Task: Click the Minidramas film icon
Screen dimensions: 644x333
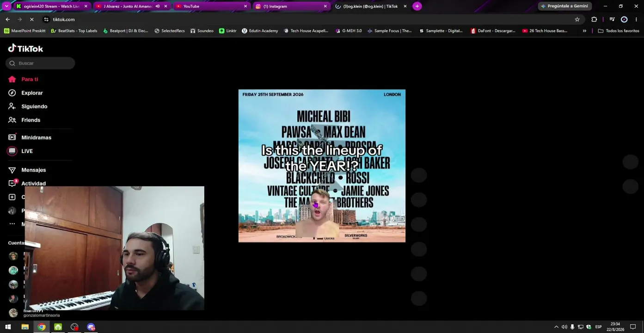Action: click(12, 137)
